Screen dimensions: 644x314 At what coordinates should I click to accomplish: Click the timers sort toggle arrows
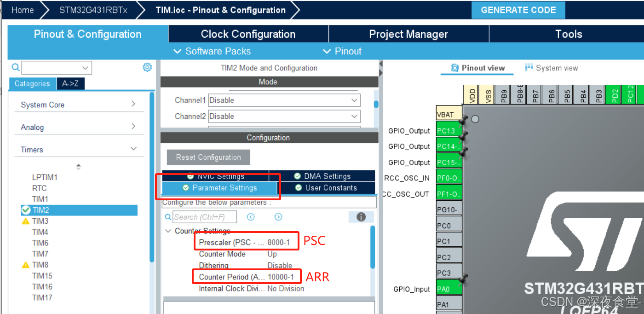tap(79, 166)
